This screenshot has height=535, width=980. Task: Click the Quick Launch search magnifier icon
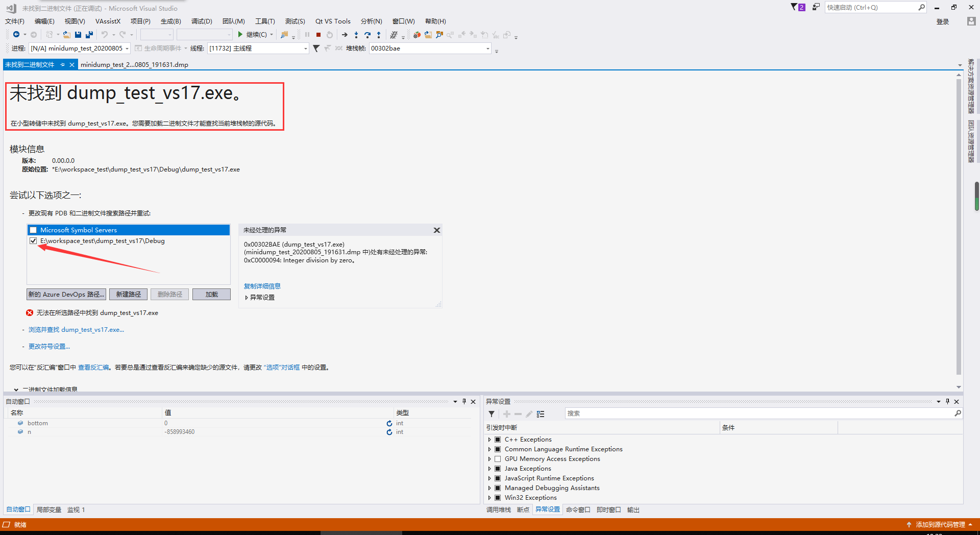(x=921, y=7)
